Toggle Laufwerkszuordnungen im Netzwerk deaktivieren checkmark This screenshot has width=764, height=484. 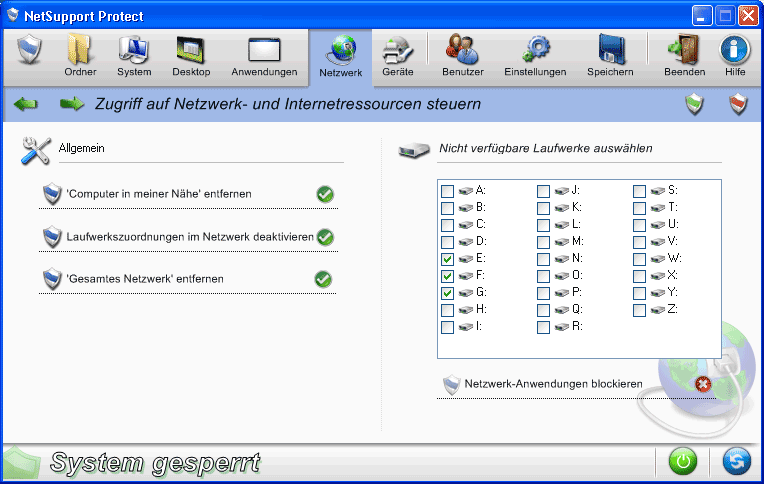(325, 237)
